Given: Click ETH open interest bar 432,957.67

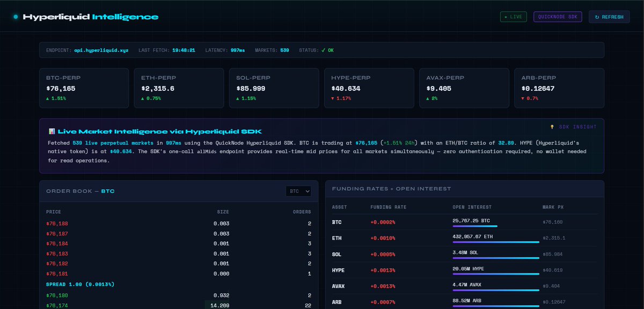Looking at the screenshot, I should click(x=496, y=242).
